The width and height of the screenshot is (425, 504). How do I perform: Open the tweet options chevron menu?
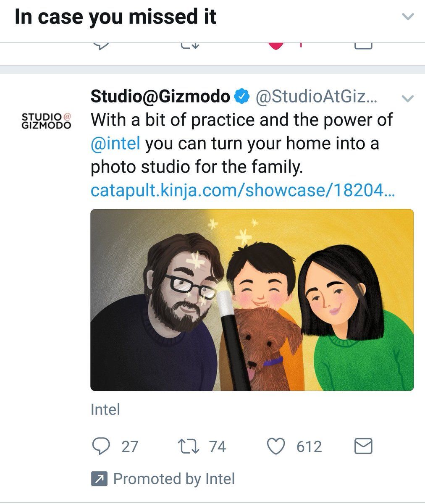point(408,99)
